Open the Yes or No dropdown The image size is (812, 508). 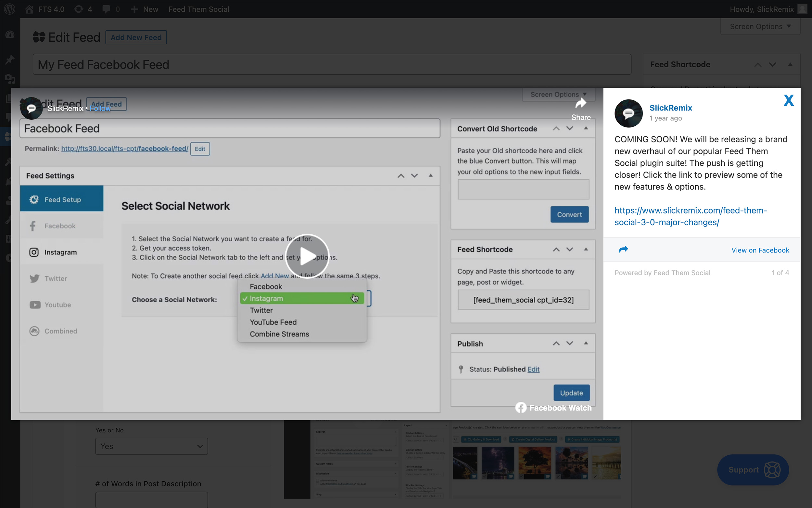coord(151,446)
